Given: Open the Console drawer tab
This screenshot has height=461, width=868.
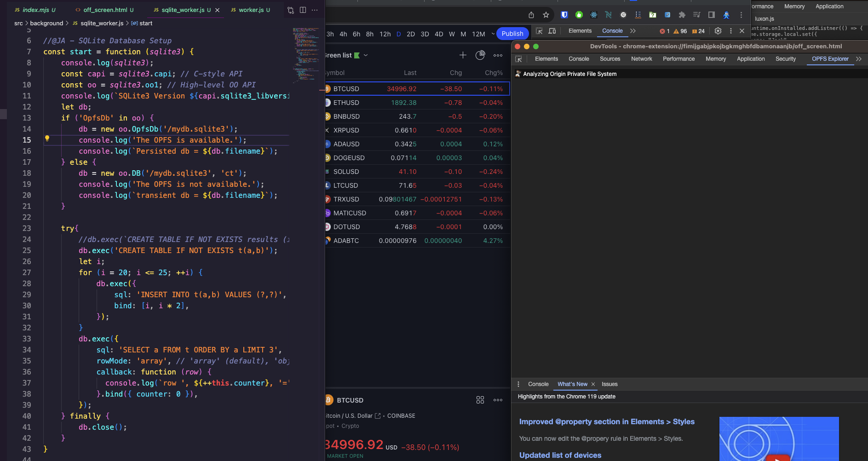Looking at the screenshot, I should (x=538, y=384).
